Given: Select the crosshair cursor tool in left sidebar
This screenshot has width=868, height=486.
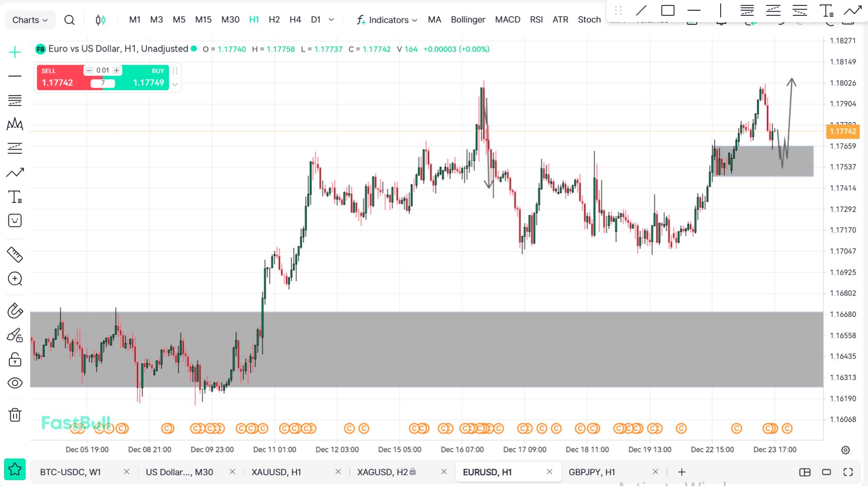Looking at the screenshot, I should coord(15,52).
